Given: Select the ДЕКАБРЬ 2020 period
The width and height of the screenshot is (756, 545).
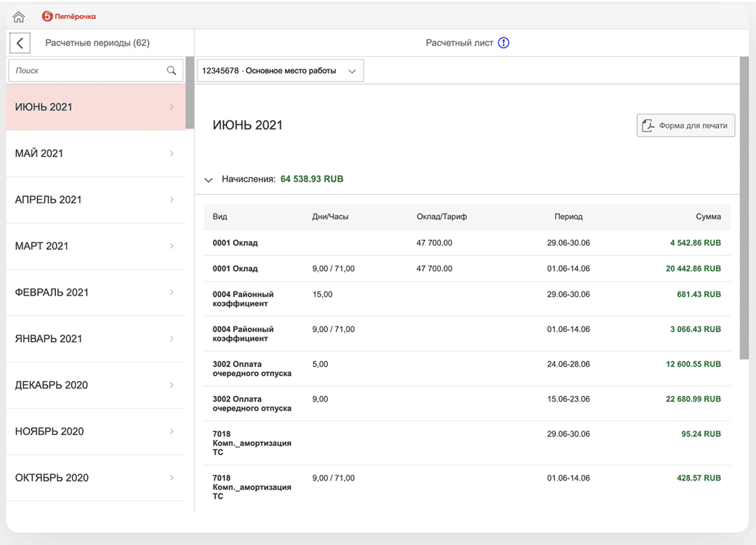Looking at the screenshot, I should point(95,385).
